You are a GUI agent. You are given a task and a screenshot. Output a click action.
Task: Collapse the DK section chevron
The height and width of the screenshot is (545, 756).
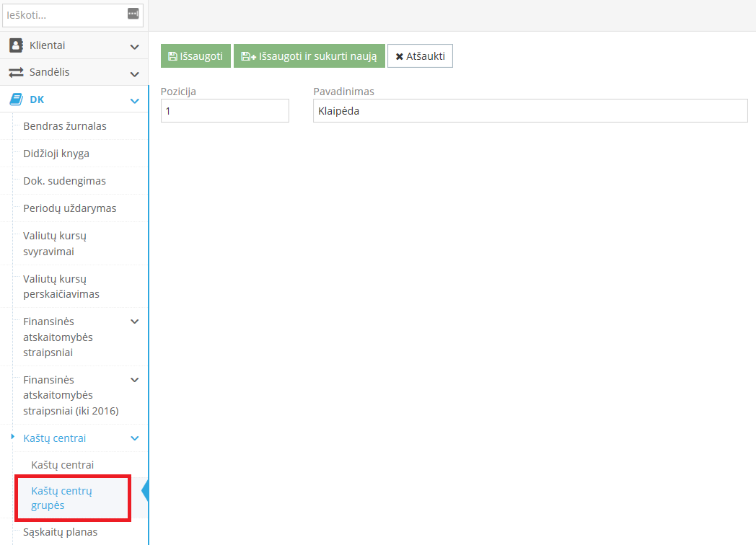tap(134, 101)
